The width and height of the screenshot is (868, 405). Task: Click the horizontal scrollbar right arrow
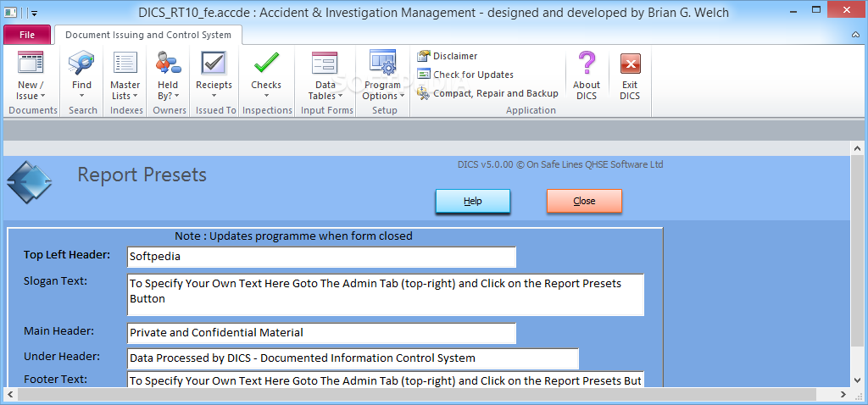coord(842,395)
